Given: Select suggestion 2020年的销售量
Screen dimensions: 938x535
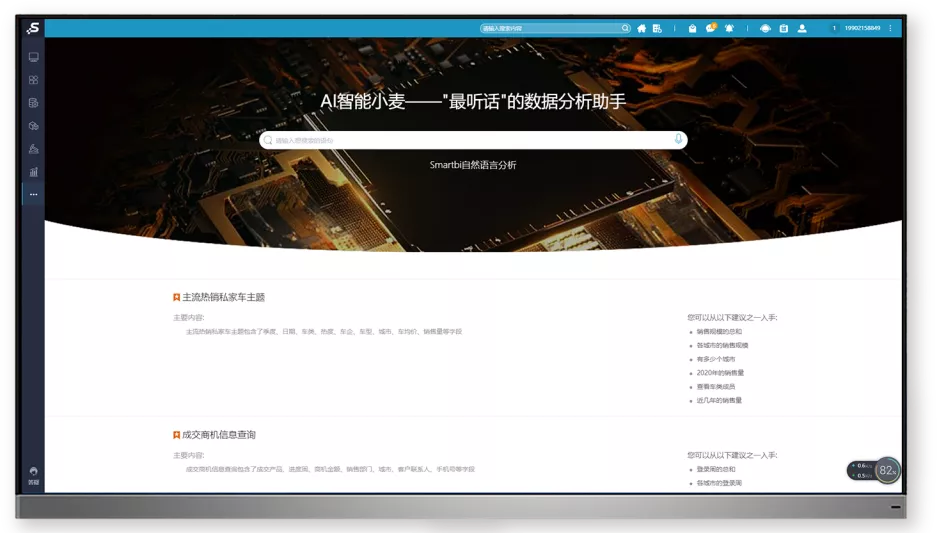Looking at the screenshot, I should click(720, 373).
